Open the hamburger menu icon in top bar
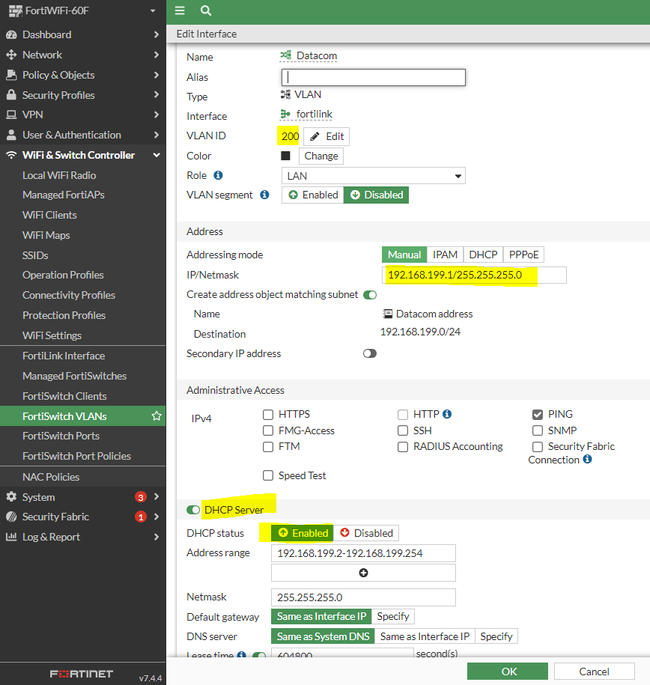The height and width of the screenshot is (685, 650). [x=180, y=10]
